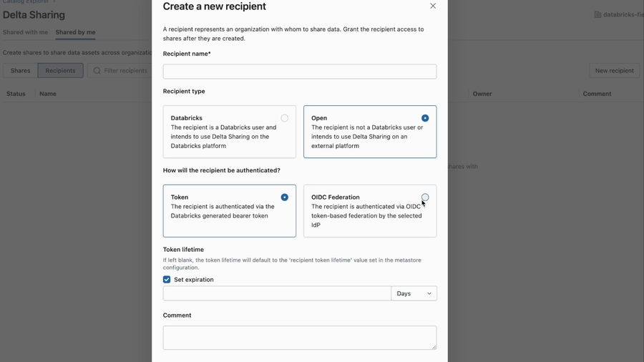Image resolution: width=644 pixels, height=362 pixels.
Task: Choose OIDC Federation authentication radio button
Action: click(425, 197)
